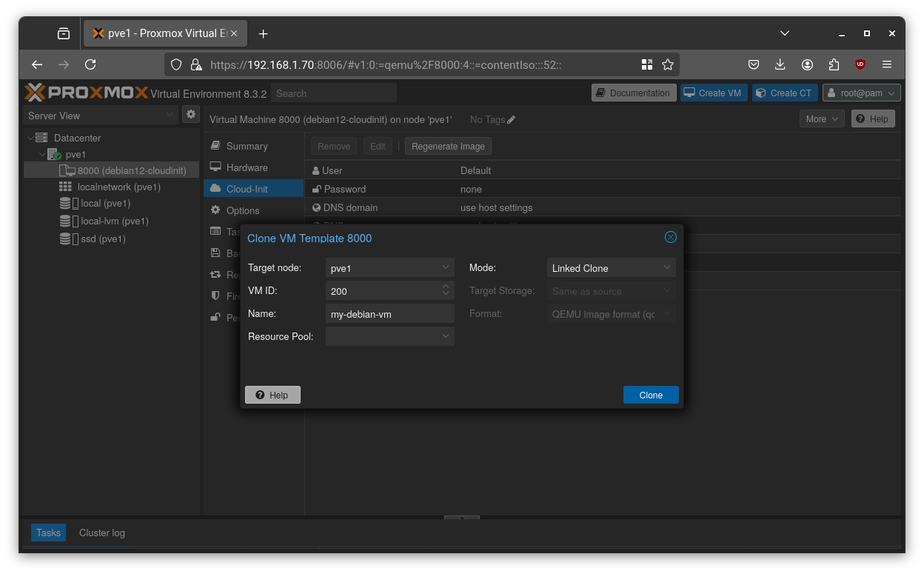Image resolution: width=924 pixels, height=574 pixels.
Task: Edit VM tags using the pencil icon
Action: pos(511,119)
